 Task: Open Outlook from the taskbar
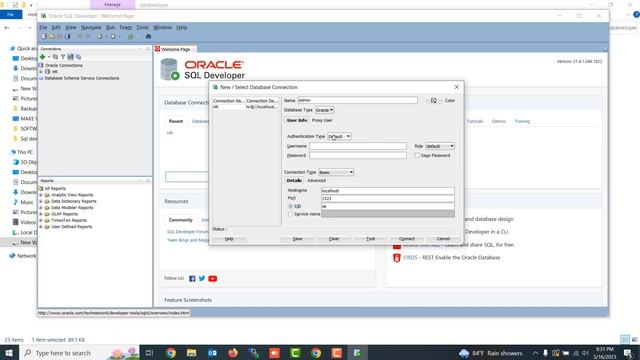(212, 353)
